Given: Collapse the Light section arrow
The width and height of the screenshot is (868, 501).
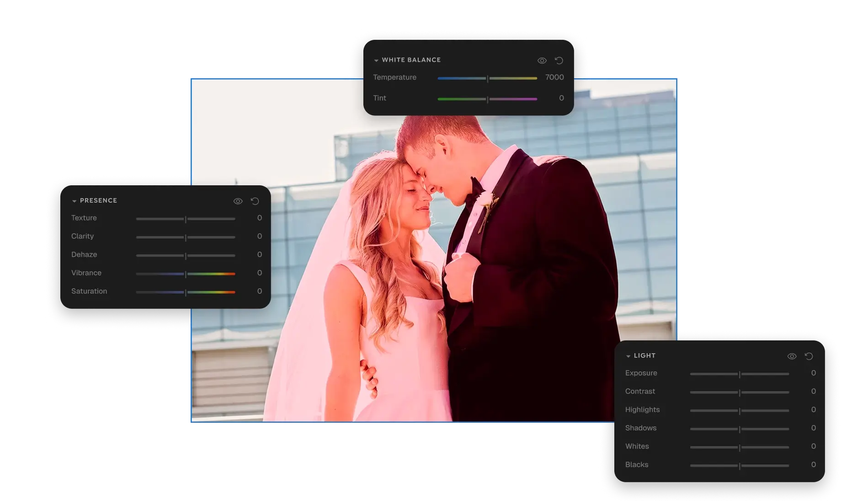Looking at the screenshot, I should (x=628, y=356).
